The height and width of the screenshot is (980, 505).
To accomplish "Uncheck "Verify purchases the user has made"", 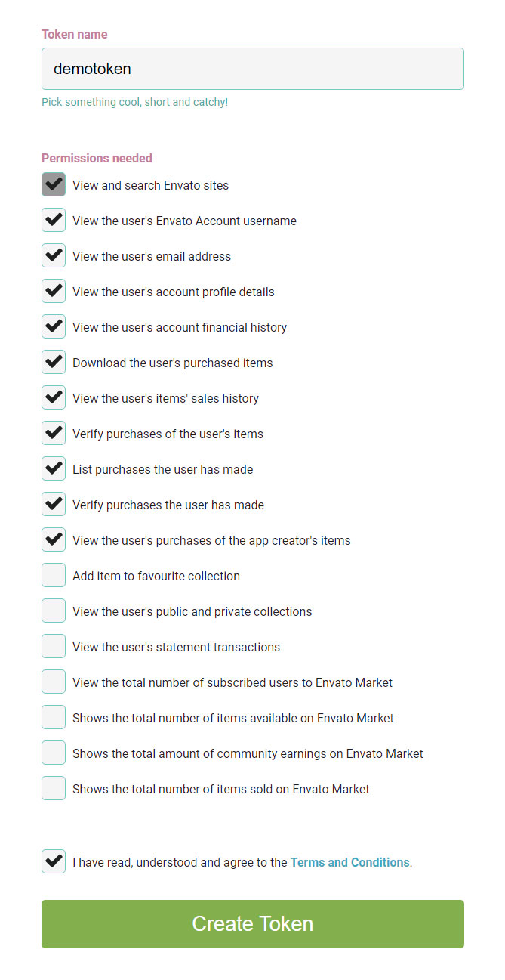I will coord(54,504).
